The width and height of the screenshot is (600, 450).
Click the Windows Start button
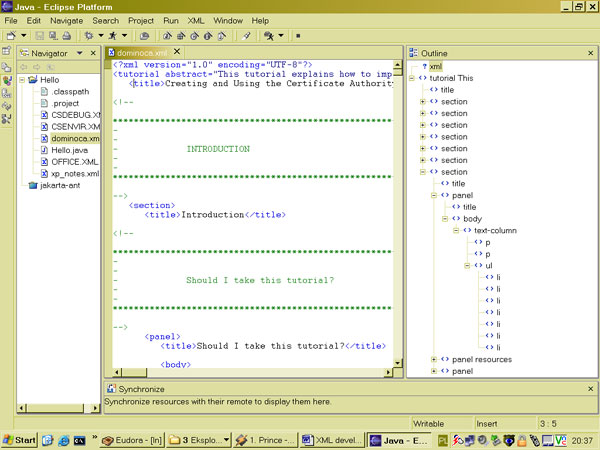tap(19, 439)
